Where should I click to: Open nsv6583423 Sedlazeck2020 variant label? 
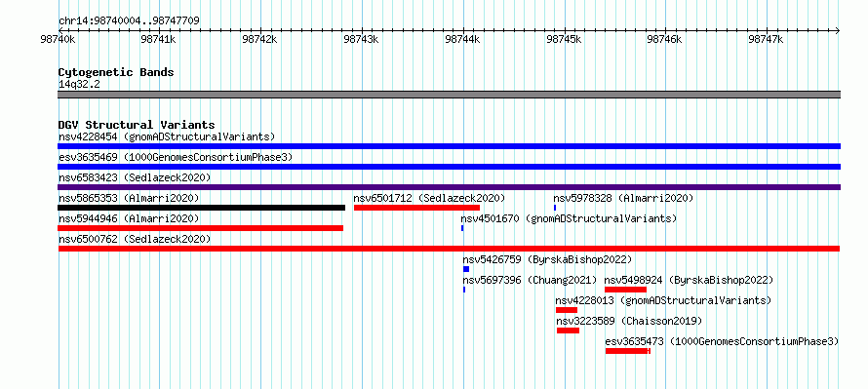point(135,177)
